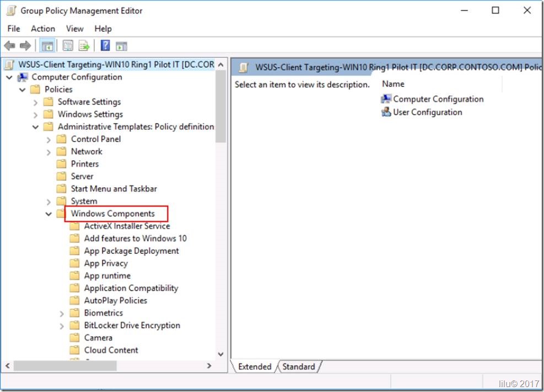
Task: Toggle Show/Hide Console Tree toolbar icon
Action: click(47, 46)
